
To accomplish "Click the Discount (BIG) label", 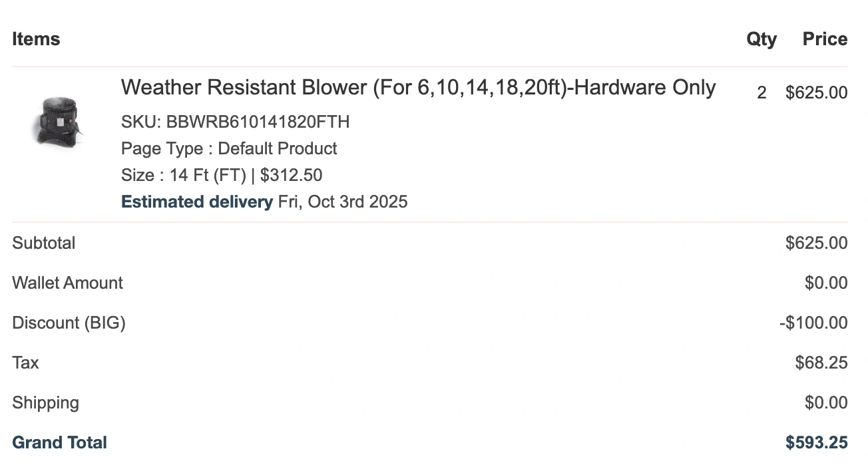I will coord(69,323).
